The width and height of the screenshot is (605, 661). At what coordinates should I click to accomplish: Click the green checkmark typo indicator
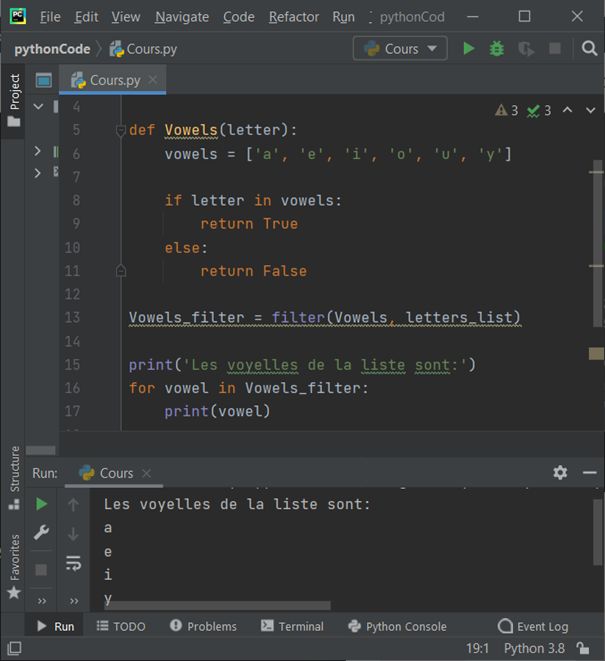539,110
